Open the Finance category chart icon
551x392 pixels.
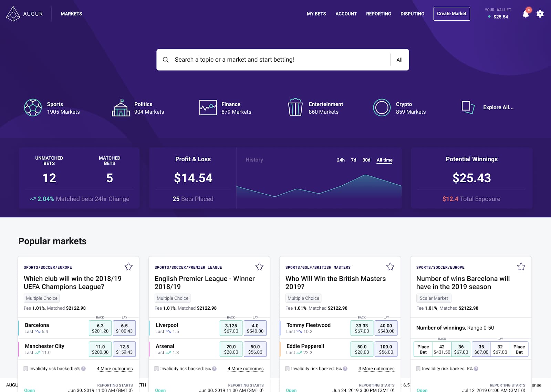coord(208,107)
